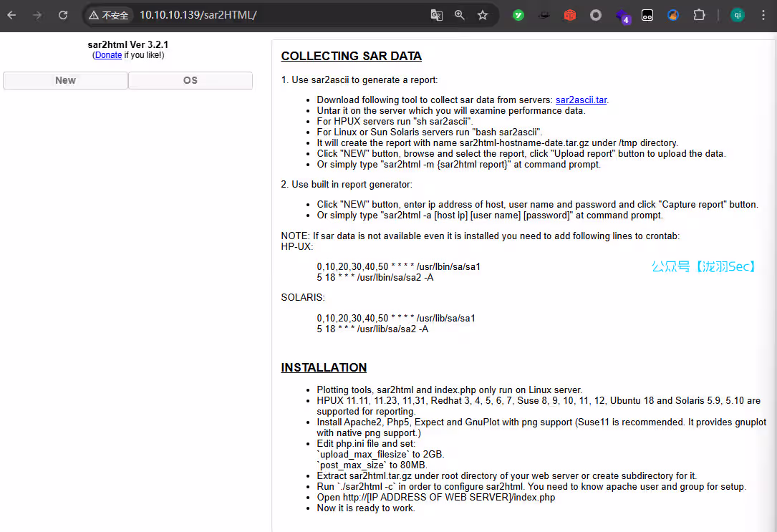
Task: Follow the Donate link
Action: pyautogui.click(x=108, y=55)
